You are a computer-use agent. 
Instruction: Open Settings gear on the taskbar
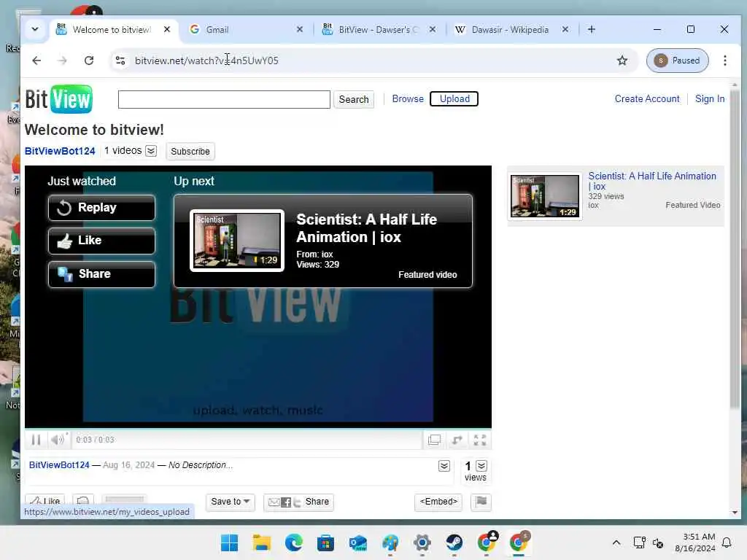click(422, 542)
